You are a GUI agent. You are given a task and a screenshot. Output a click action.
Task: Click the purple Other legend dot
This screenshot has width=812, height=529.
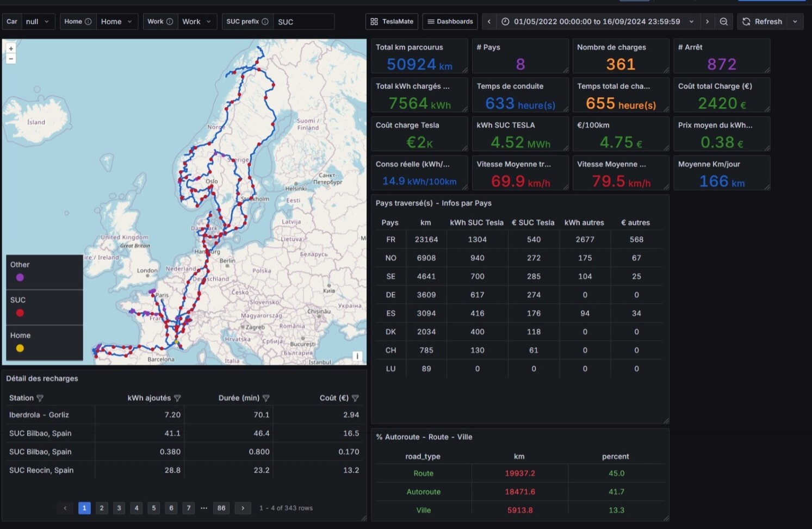click(x=20, y=277)
